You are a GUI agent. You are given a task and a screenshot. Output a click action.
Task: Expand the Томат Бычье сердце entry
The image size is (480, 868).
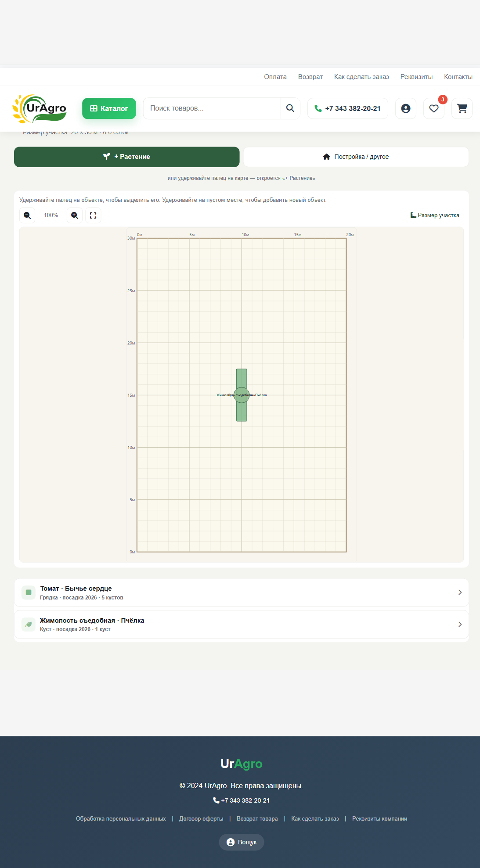point(242,592)
